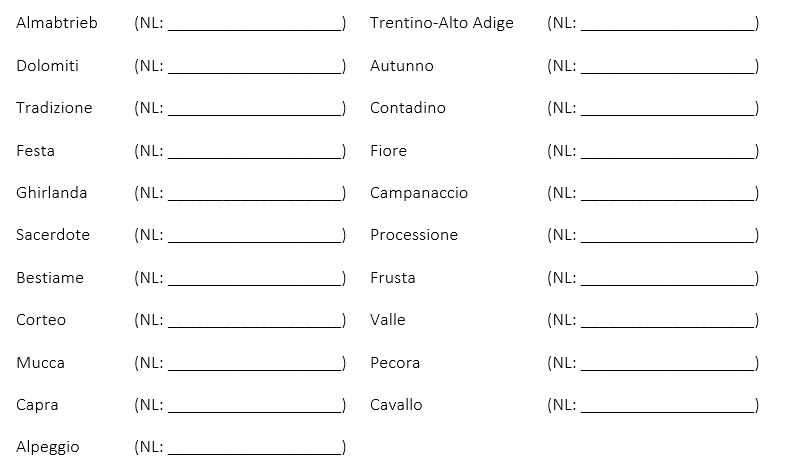Click the NL blank beside Festa
The width and height of the screenshot is (785, 469).
click(255, 152)
